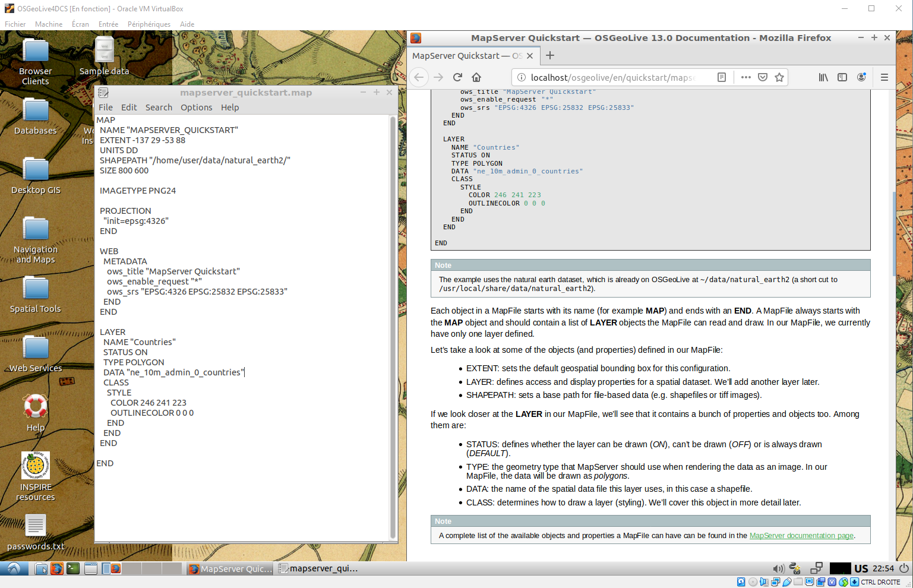The height and width of the screenshot is (588, 913).
Task: Open the Spatial Tools desktop folder
Action: (36, 294)
